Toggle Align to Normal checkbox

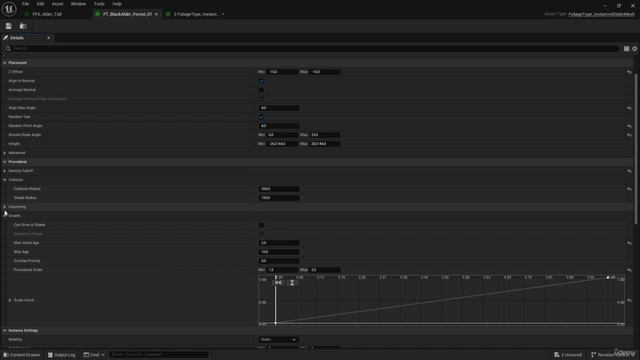tap(261, 81)
